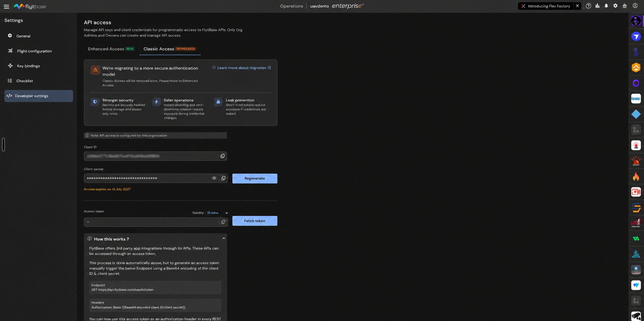Image resolution: width=644 pixels, height=321 pixels.
Task: Open the light-blue diamond app in right sidebar
Action: pos(636,114)
